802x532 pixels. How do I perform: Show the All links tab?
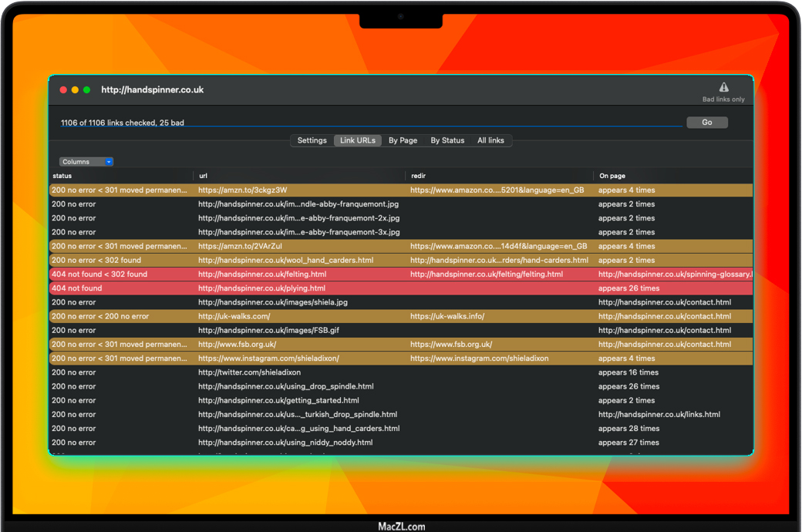point(490,140)
